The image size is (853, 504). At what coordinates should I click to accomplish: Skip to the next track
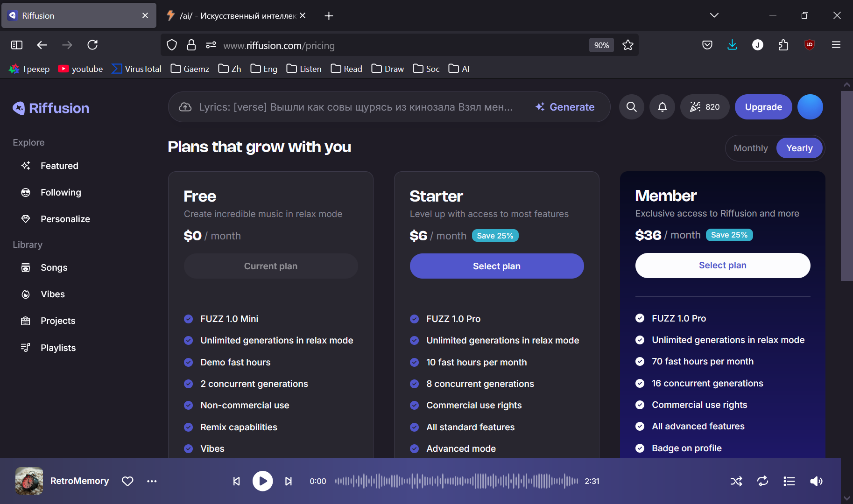pyautogui.click(x=289, y=481)
